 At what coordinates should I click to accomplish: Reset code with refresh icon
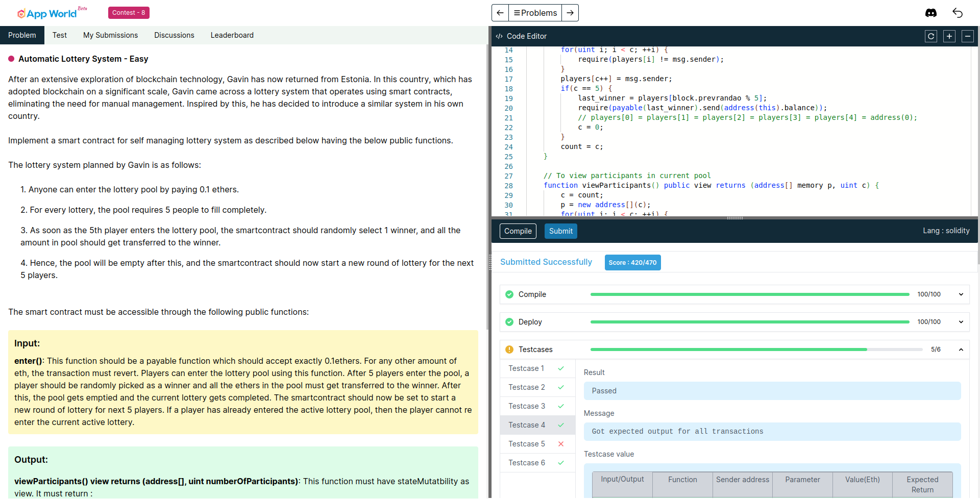930,36
